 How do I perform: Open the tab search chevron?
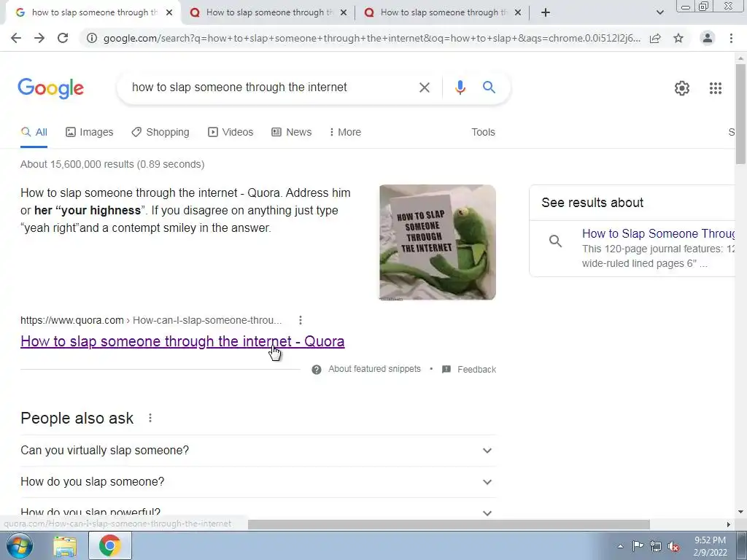pyautogui.click(x=659, y=12)
